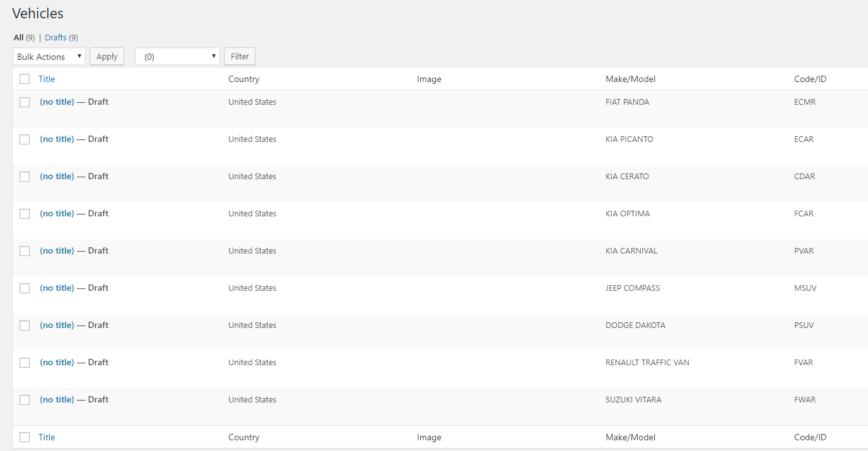The width and height of the screenshot is (868, 451).
Task: Check the box beside the KIA OPTIMA row
Action: (25, 214)
